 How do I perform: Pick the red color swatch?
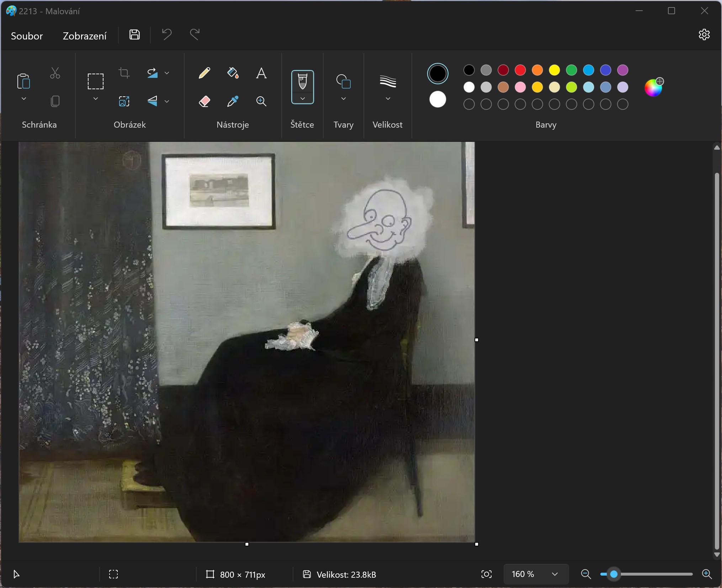(x=520, y=70)
